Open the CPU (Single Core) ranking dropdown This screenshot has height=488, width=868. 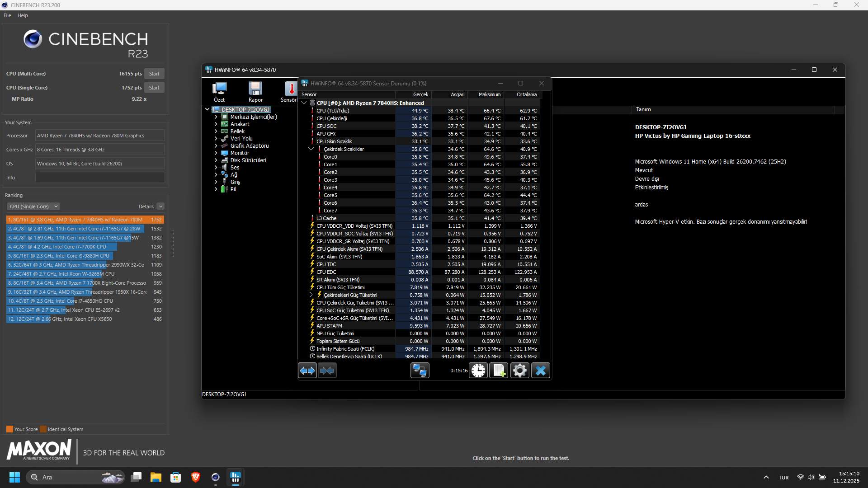[33, 206]
